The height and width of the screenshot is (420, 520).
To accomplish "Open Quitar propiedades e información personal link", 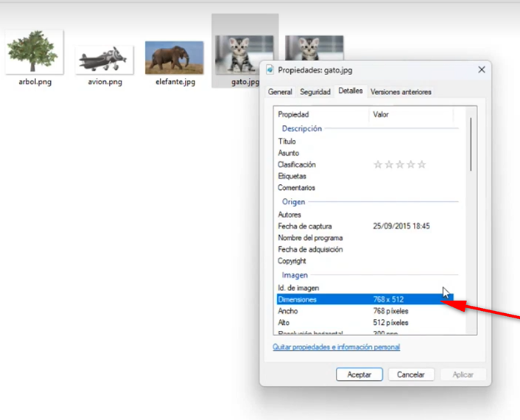I will coord(336,347).
